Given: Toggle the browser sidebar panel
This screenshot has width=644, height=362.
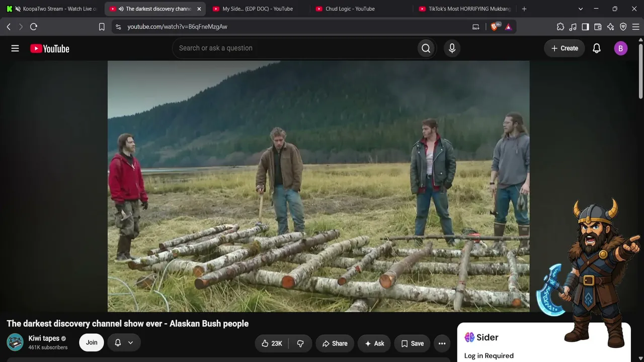Looking at the screenshot, I should click(586, 27).
